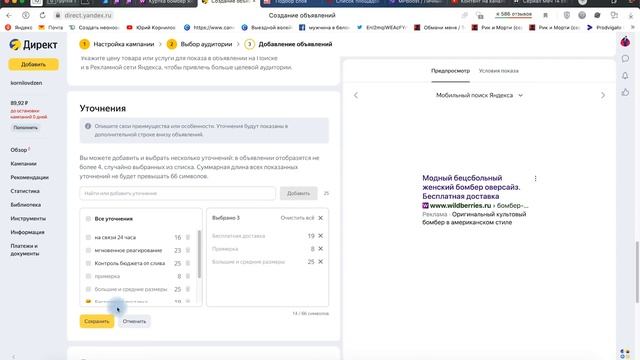The width and height of the screenshot is (640, 360).
Task: Click the info icon in Уточнения hint
Action: (x=88, y=126)
